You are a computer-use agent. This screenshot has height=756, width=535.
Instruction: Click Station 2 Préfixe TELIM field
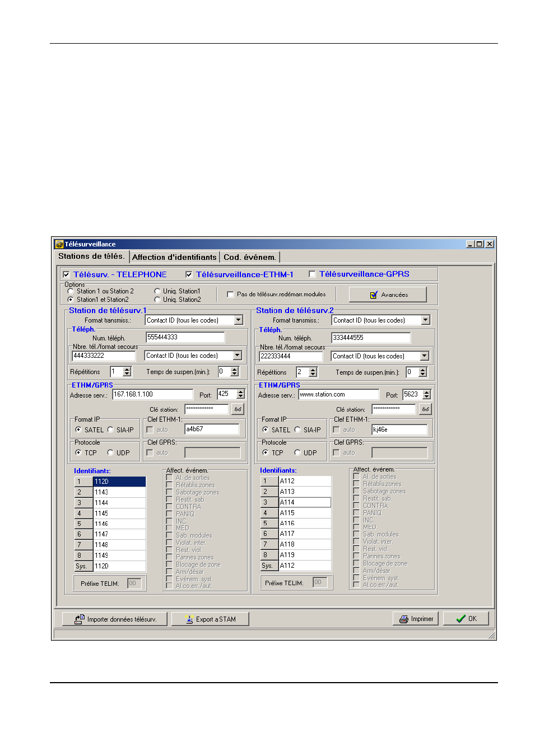tap(320, 582)
